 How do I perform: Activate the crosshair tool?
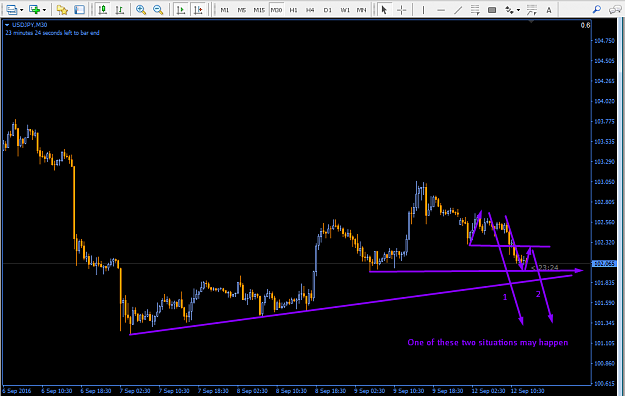[402, 10]
